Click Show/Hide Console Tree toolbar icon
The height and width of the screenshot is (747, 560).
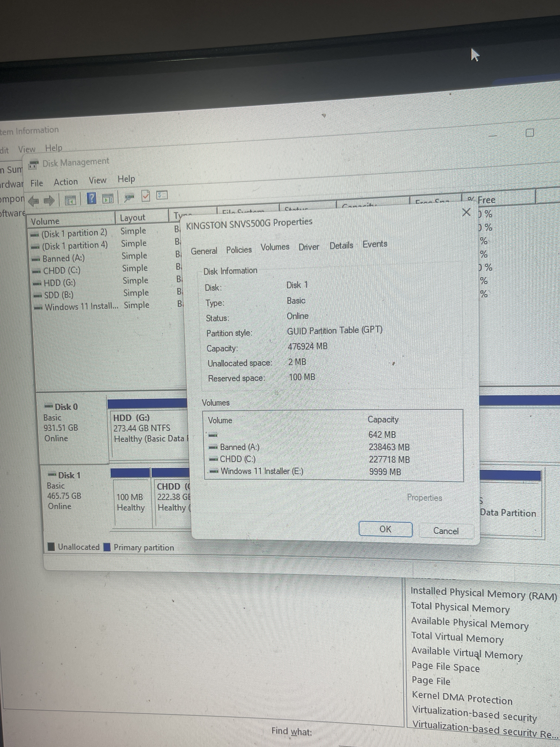(71, 200)
